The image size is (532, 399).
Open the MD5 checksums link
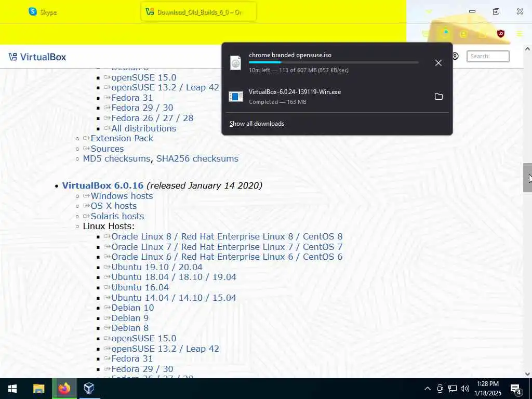click(x=116, y=159)
